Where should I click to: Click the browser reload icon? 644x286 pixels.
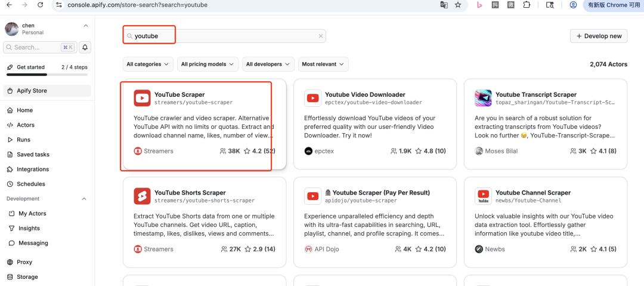pos(40,5)
